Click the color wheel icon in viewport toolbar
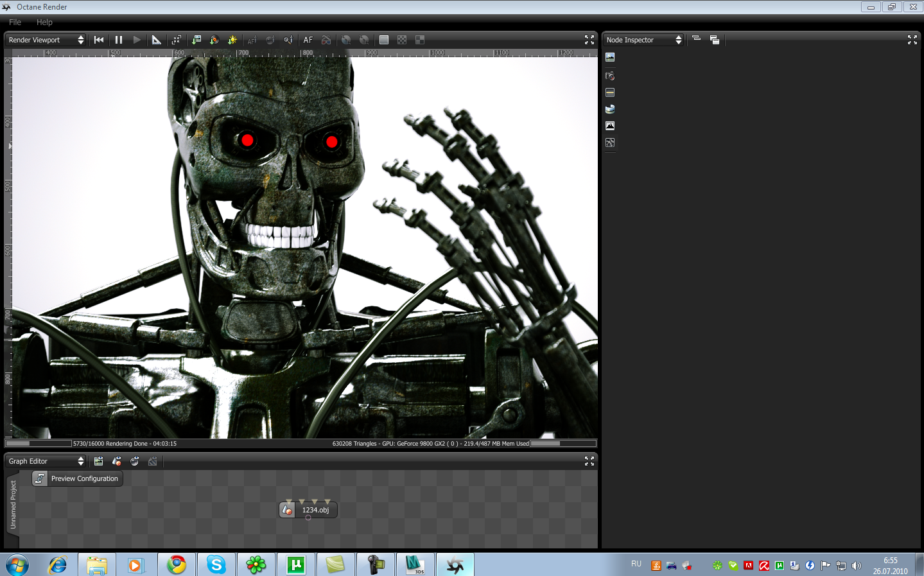Screen dimensions: 924x576 [214, 40]
